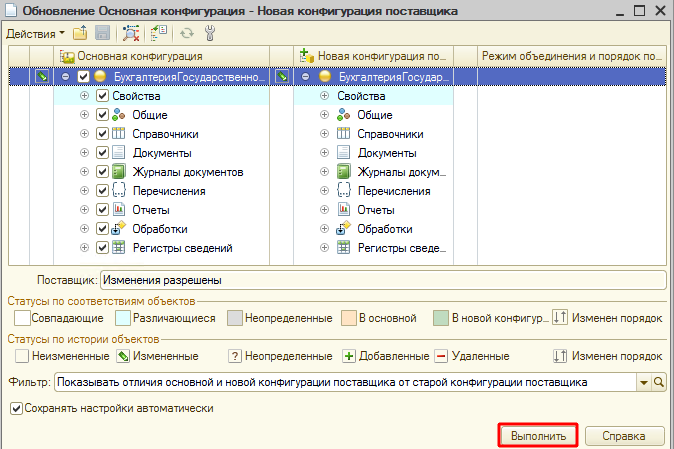Click the Различающиеся cyan legend swatch
This screenshot has width=674, height=449.
tap(123, 318)
